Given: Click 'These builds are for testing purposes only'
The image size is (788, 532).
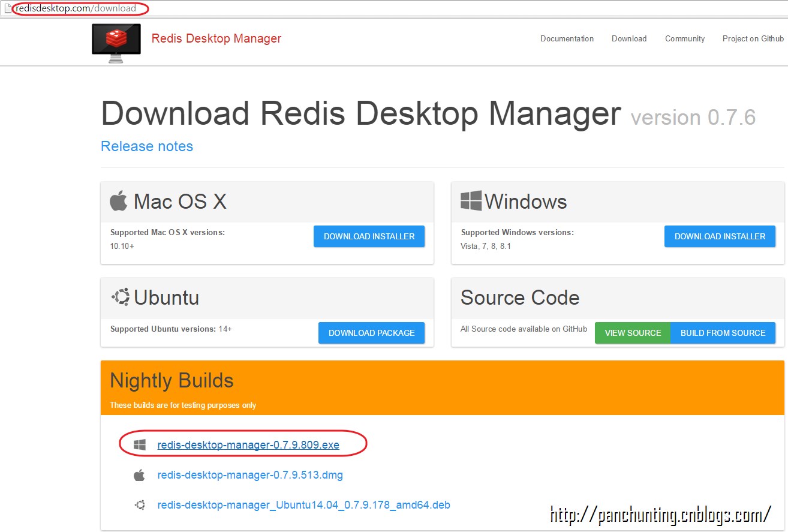Looking at the screenshot, I should coord(183,405).
